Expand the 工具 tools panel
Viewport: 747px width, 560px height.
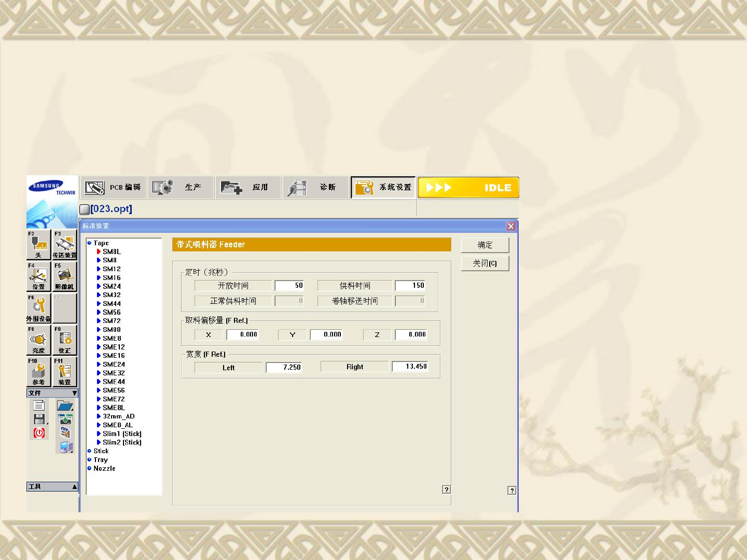(x=74, y=487)
